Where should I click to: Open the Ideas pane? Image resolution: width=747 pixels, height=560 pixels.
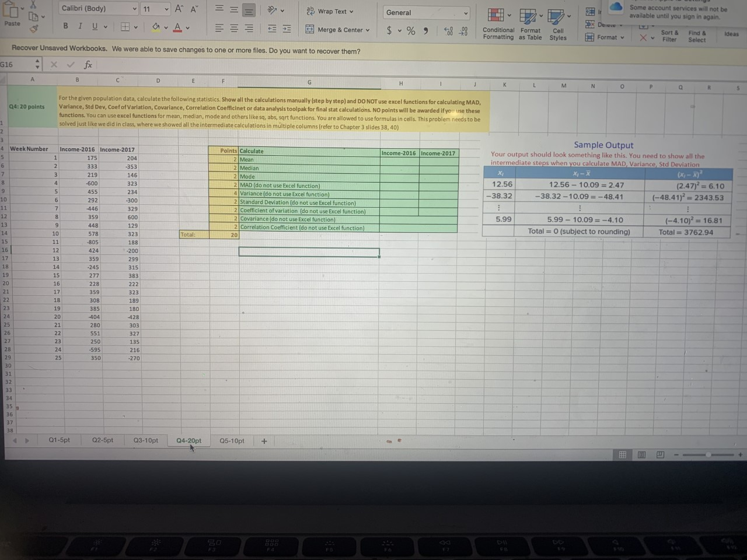pos(731,34)
